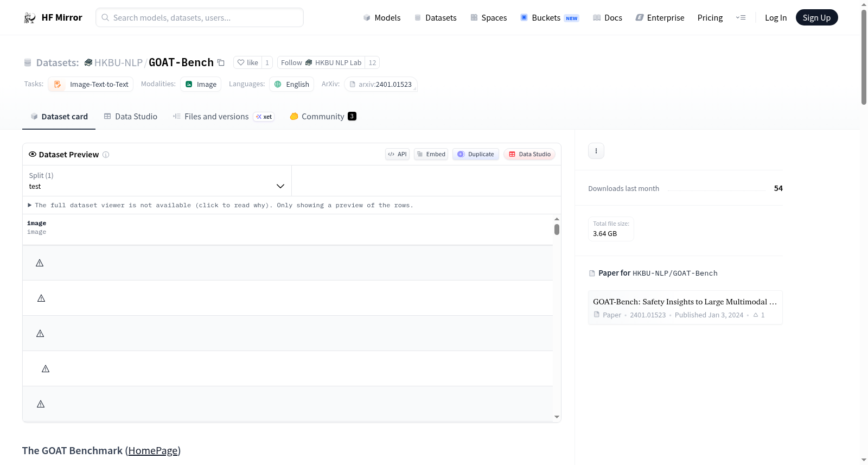Copy dataset name with the copy icon
The width and height of the screenshot is (868, 465).
pos(221,62)
